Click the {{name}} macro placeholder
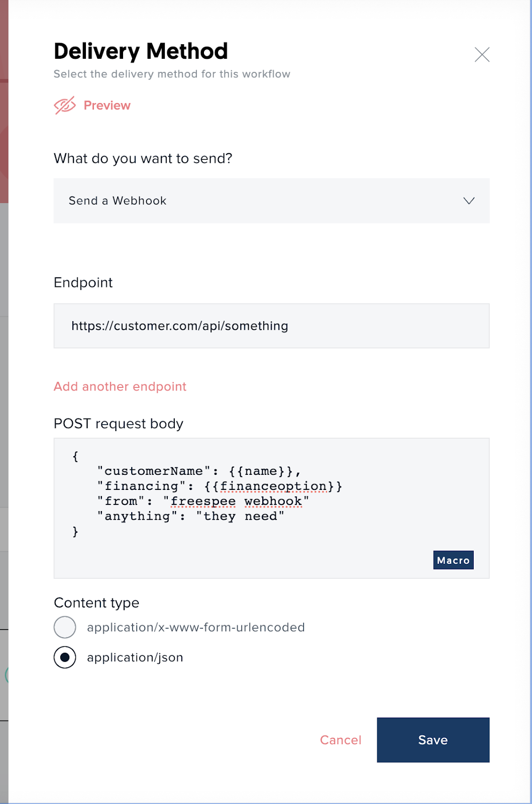 click(x=261, y=471)
